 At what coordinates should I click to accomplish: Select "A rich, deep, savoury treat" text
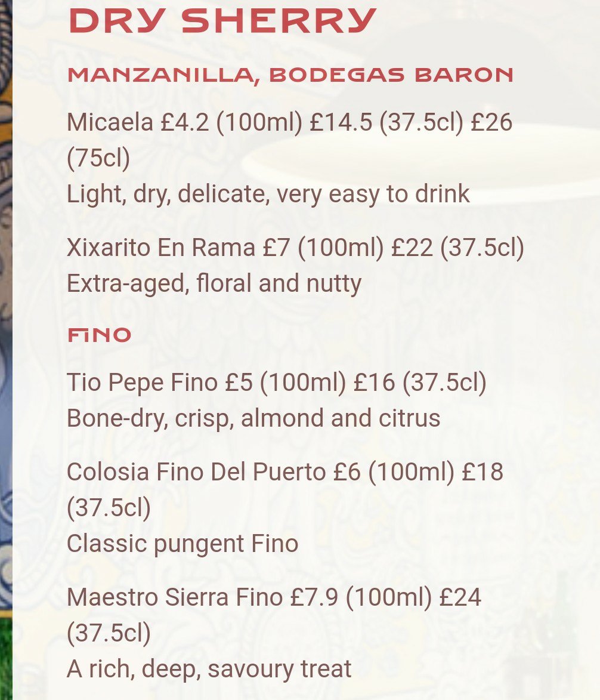[209, 669]
